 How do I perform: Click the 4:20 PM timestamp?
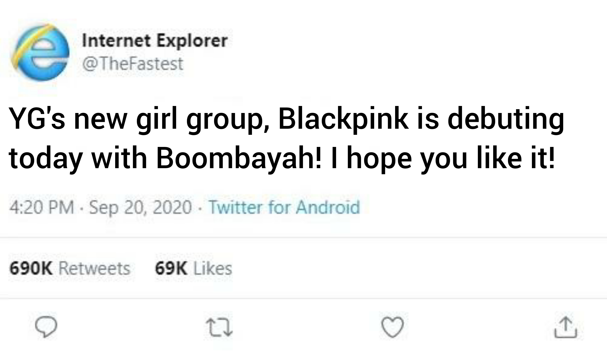click(x=42, y=208)
